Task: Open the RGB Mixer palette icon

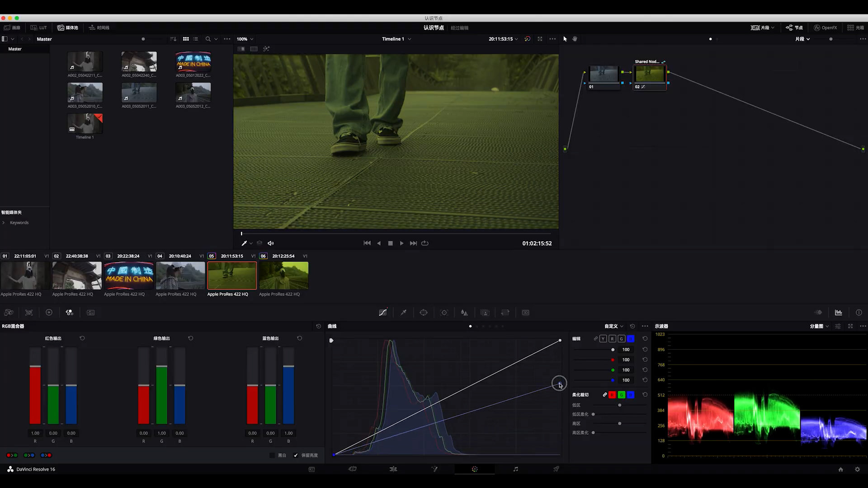Action: click(x=69, y=313)
